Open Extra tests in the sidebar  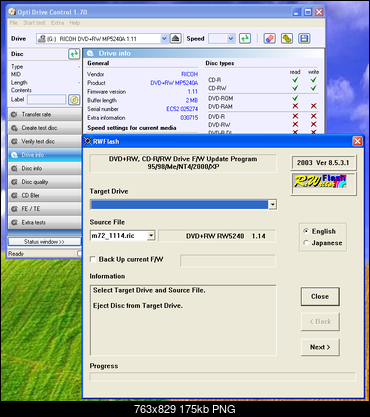[45, 222]
